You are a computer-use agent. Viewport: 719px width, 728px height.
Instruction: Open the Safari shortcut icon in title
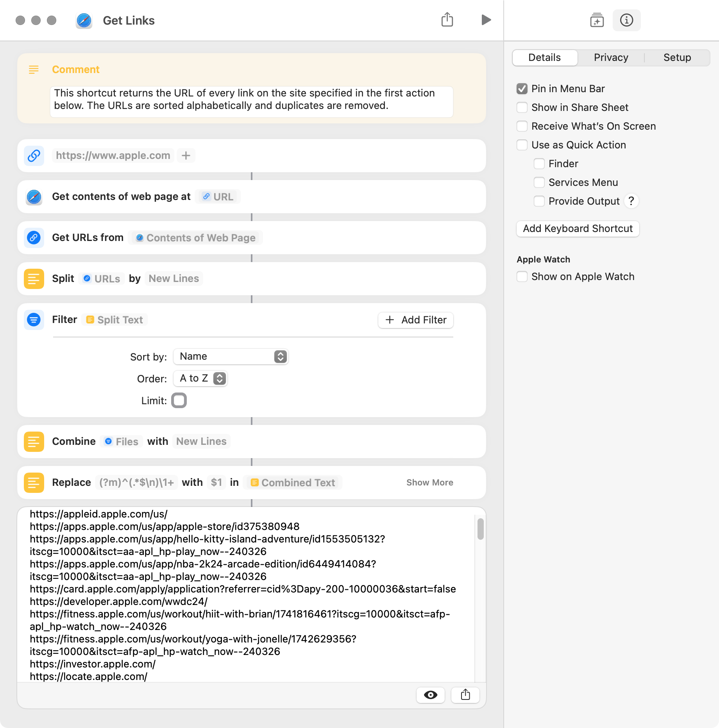click(x=84, y=20)
